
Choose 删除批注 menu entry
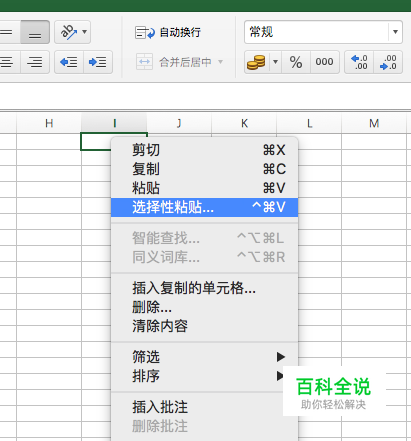pyautogui.click(x=204, y=426)
